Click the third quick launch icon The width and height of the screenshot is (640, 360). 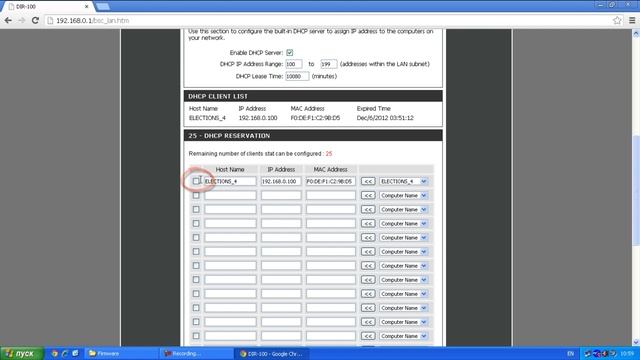(75, 353)
